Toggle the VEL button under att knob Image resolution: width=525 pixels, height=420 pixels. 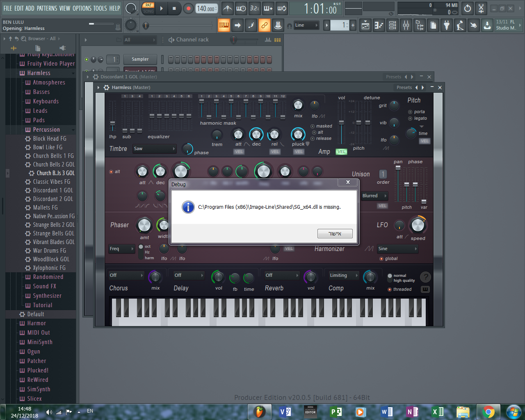click(x=239, y=152)
